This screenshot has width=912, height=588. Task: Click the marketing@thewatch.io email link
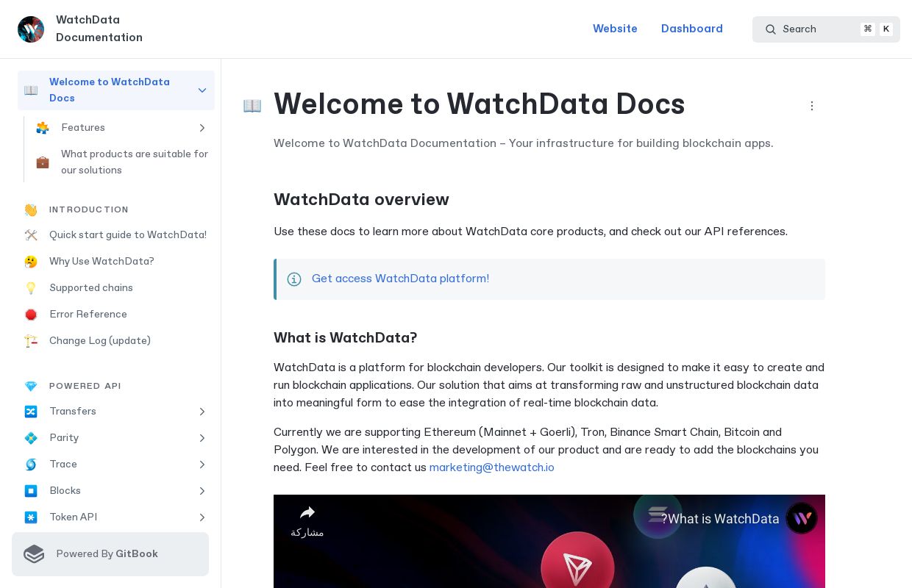click(492, 467)
